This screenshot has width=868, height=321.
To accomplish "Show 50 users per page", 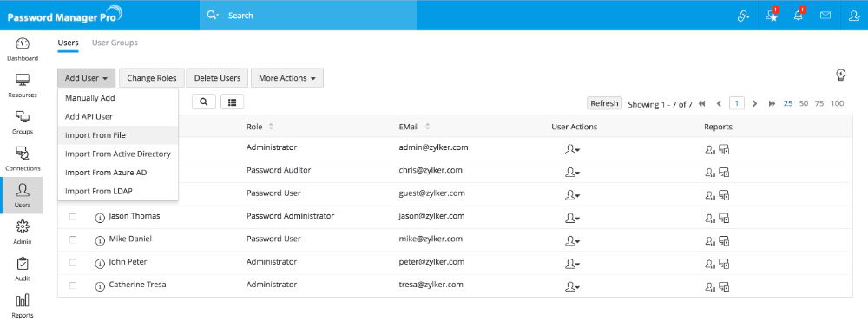I will click(x=804, y=103).
